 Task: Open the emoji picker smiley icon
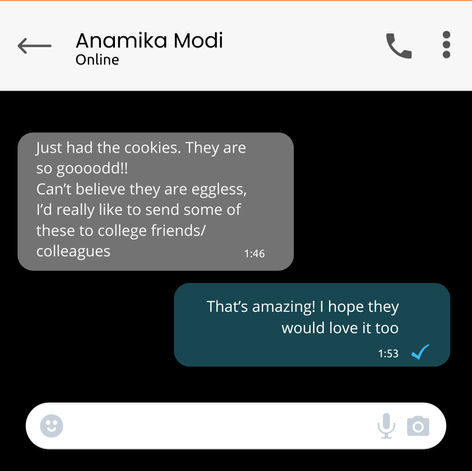(x=51, y=426)
